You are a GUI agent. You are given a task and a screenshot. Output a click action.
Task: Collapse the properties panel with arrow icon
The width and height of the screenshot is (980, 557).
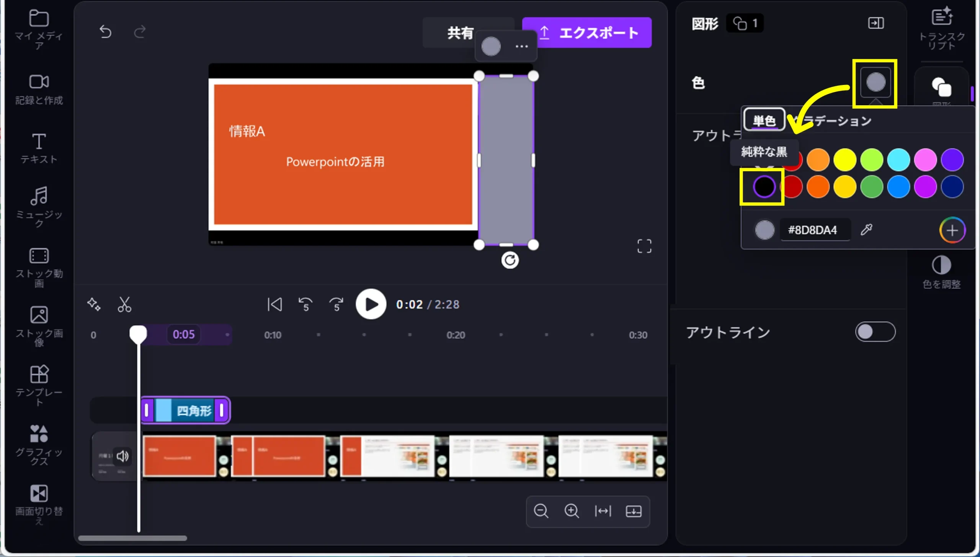click(x=875, y=23)
